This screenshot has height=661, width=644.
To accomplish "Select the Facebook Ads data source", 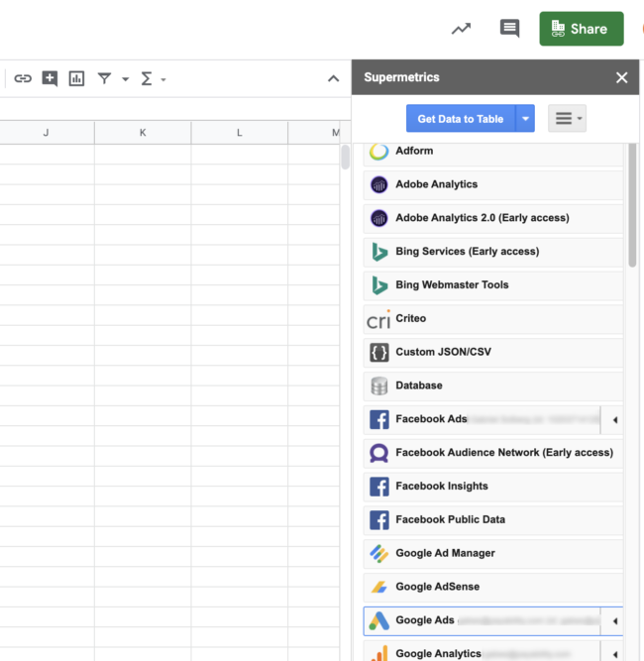I will pyautogui.click(x=483, y=419).
